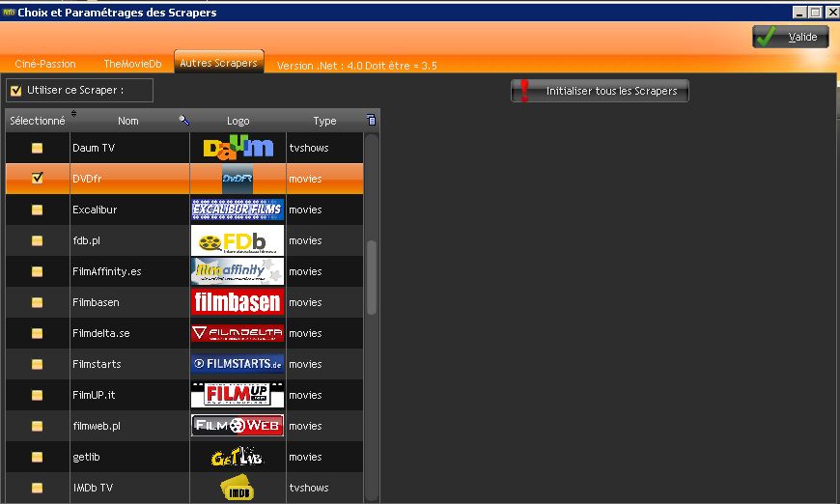Viewport: 840px width, 504px height.
Task: Click the Excalibur Films logo
Action: point(238,210)
